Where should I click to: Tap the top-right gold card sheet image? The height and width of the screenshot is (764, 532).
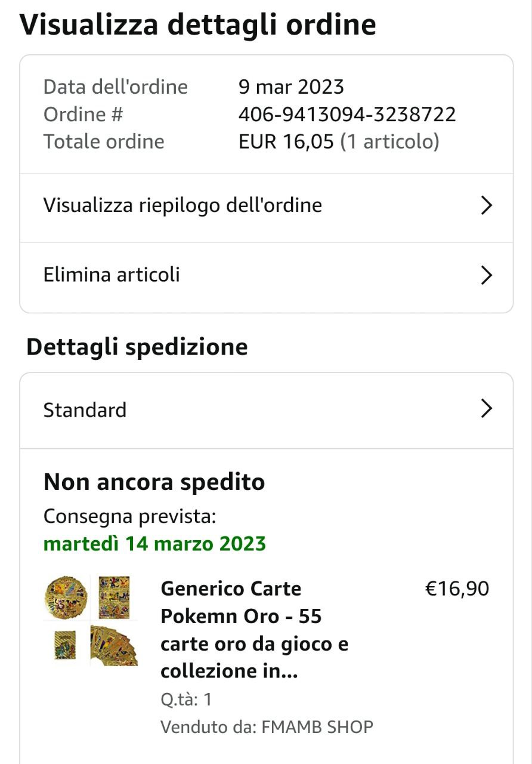113,597
